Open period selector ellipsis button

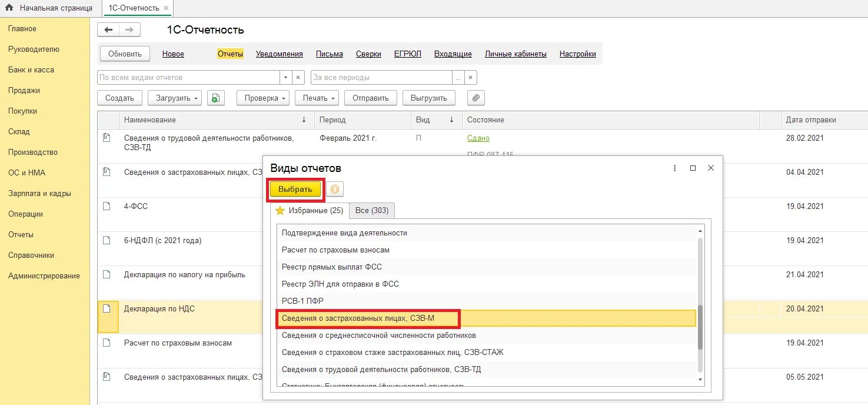[458, 77]
